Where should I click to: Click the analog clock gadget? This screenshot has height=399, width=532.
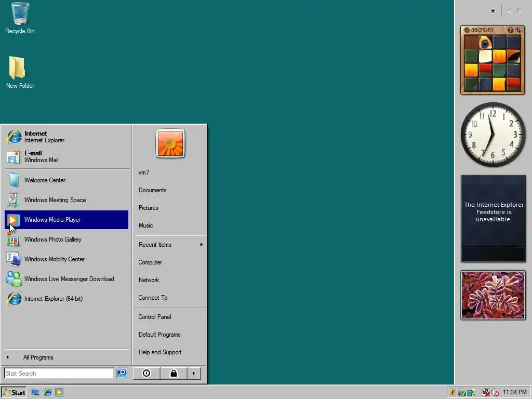[x=493, y=135]
